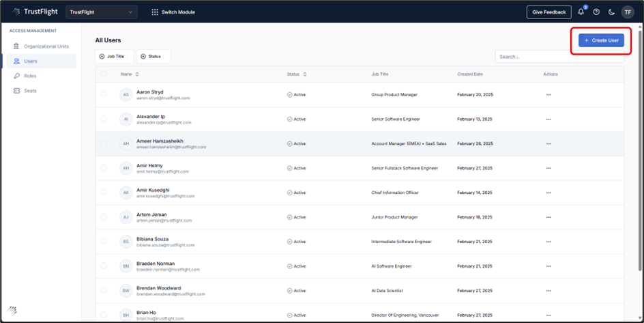Click the BN avatar for Braeden Norman

pyautogui.click(x=126, y=266)
